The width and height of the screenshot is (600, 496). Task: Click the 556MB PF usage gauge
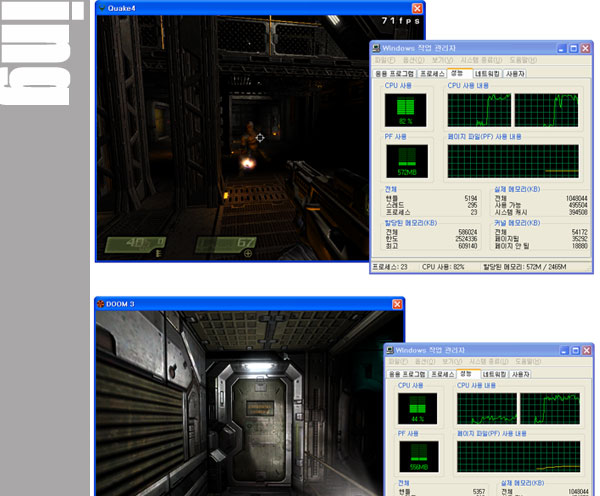pos(416,460)
